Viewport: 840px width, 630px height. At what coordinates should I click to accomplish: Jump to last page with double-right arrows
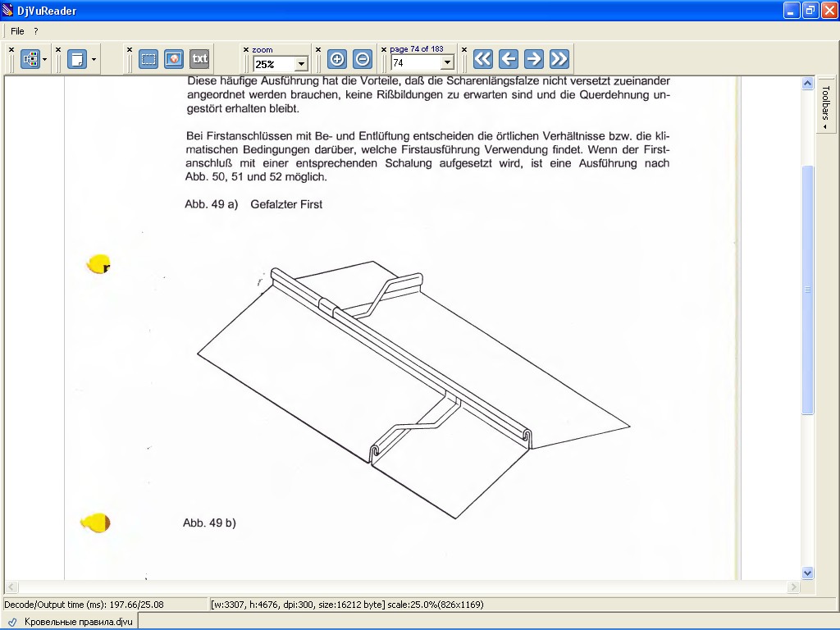coord(559,59)
